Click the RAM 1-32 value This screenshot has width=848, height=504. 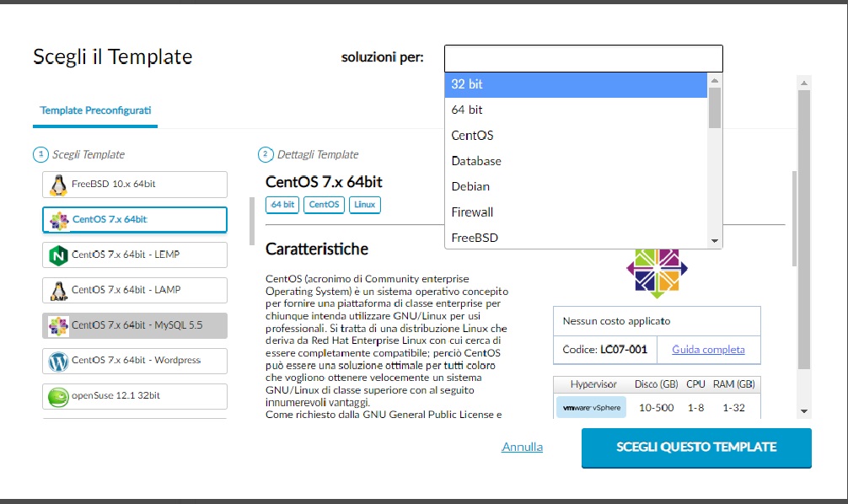coord(733,408)
